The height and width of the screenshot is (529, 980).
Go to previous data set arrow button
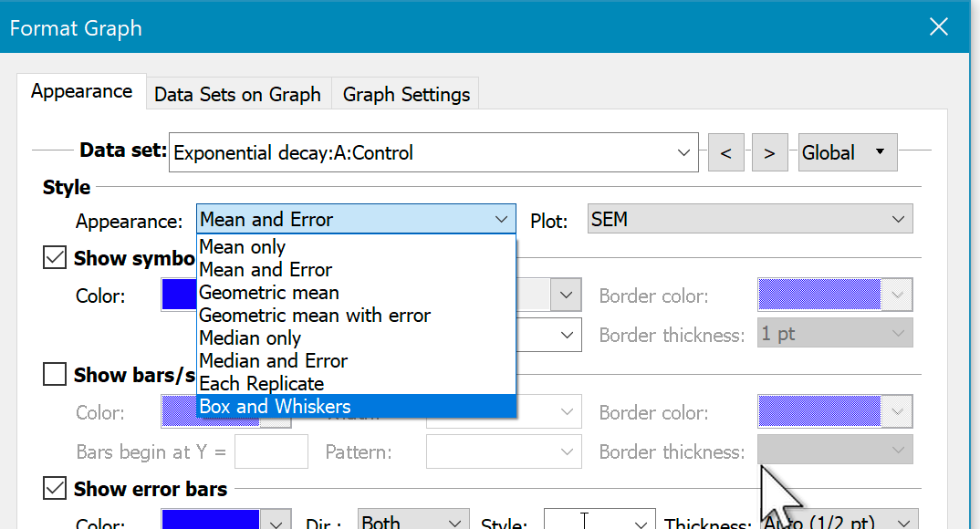(725, 153)
